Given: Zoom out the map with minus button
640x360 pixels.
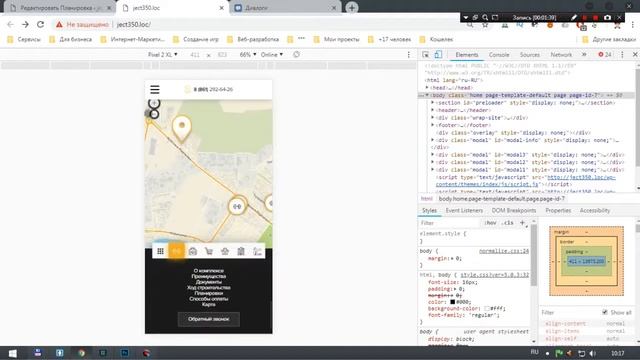Looking at the screenshot, I should (154, 114).
